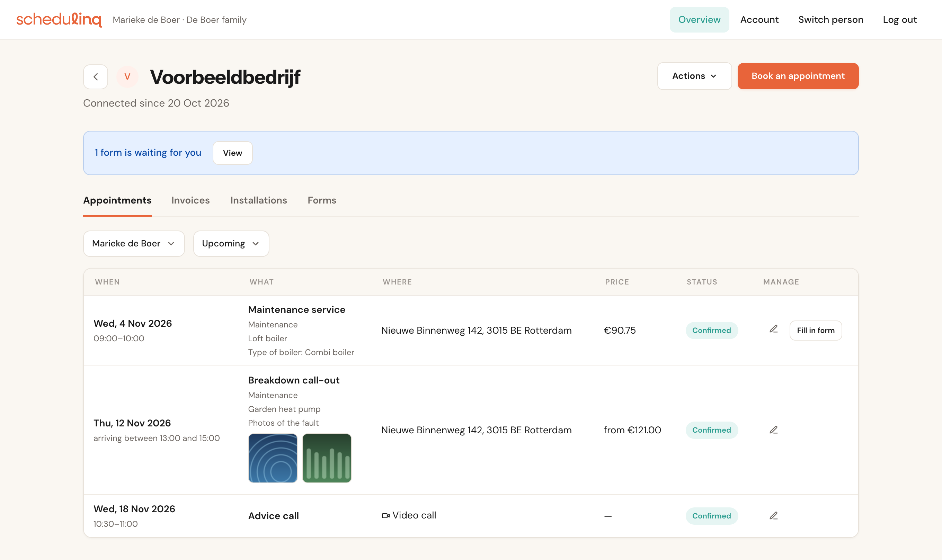Click the STATUS column header
The width and height of the screenshot is (942, 560).
[702, 282]
